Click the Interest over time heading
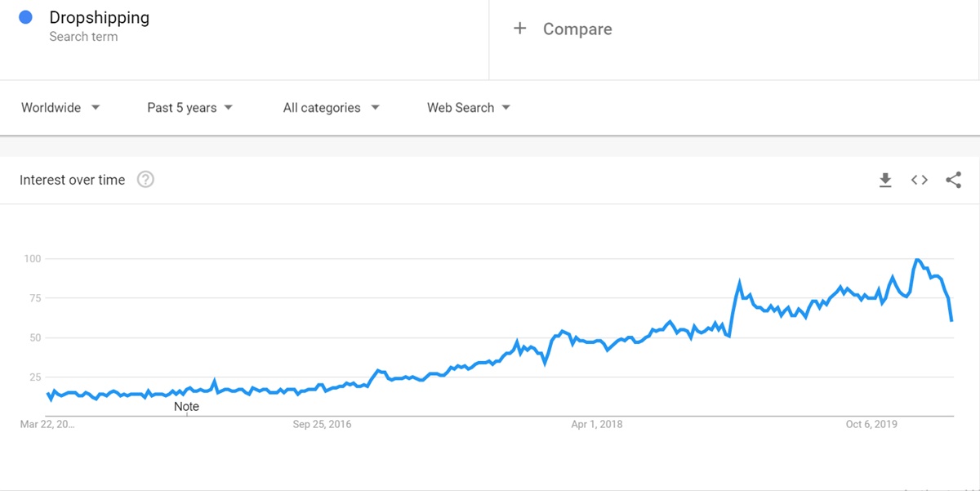The width and height of the screenshot is (980, 491). 73,181
